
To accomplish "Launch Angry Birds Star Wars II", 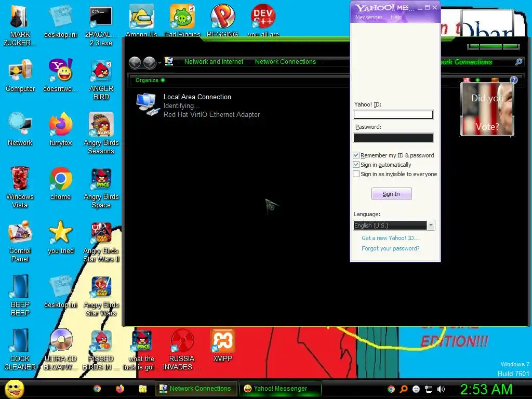I will [101, 241].
